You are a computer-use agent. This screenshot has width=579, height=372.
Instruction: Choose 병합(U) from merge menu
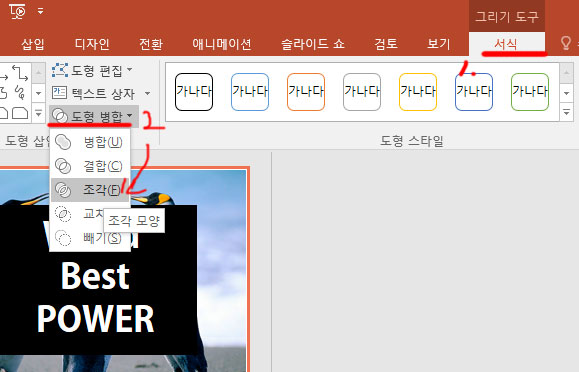click(x=90, y=142)
